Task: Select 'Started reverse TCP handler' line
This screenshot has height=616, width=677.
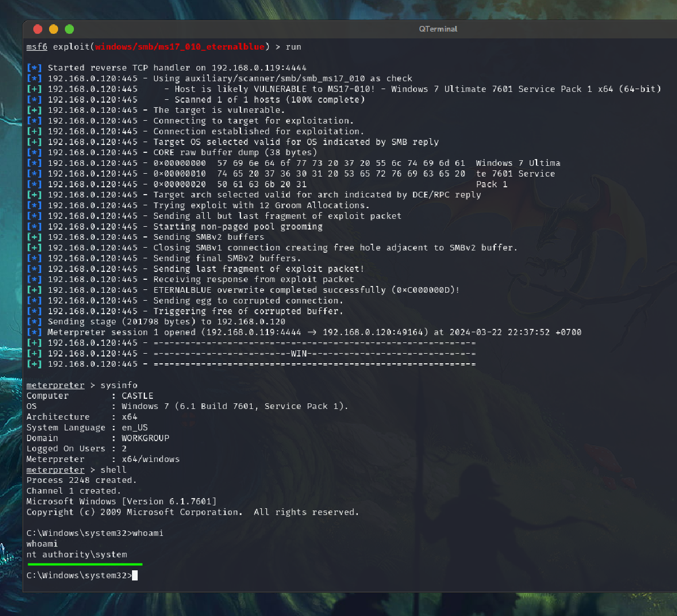Action: click(x=166, y=68)
